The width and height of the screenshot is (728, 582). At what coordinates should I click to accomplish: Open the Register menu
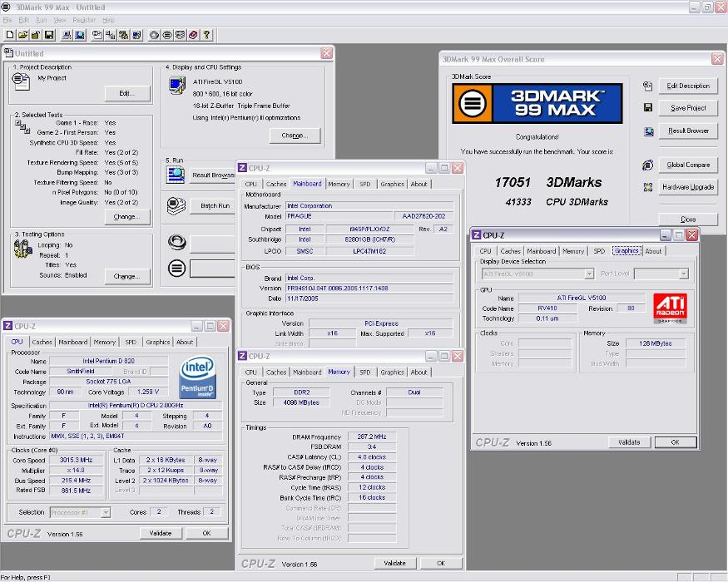click(x=84, y=21)
